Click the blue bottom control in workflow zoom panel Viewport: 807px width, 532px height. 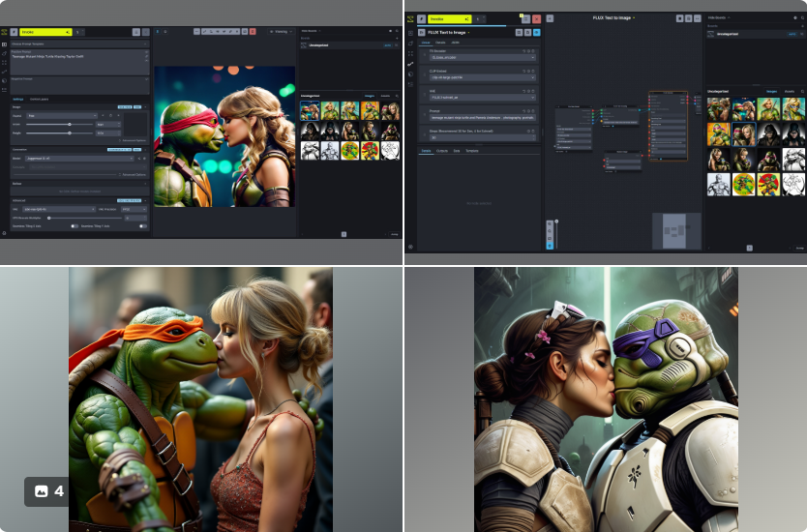click(x=550, y=246)
